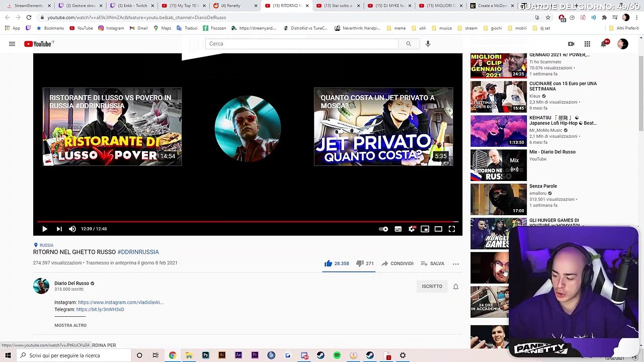Viewport: 644px width, 362px height.
Task: Launch Photoshop from the taskbar
Action: click(x=205, y=355)
